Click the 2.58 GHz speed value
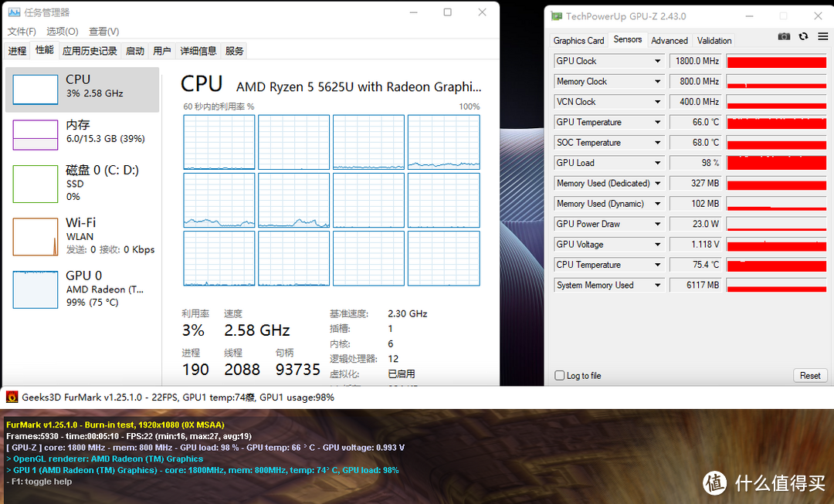834x504 pixels. click(257, 330)
